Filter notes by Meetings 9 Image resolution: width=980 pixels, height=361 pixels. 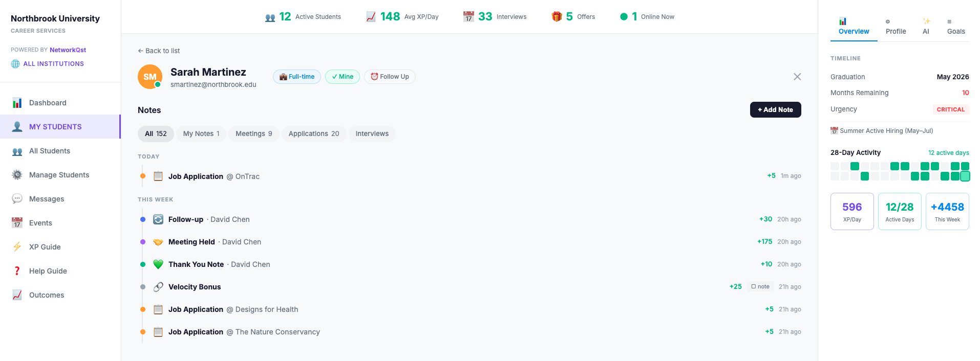pos(254,134)
